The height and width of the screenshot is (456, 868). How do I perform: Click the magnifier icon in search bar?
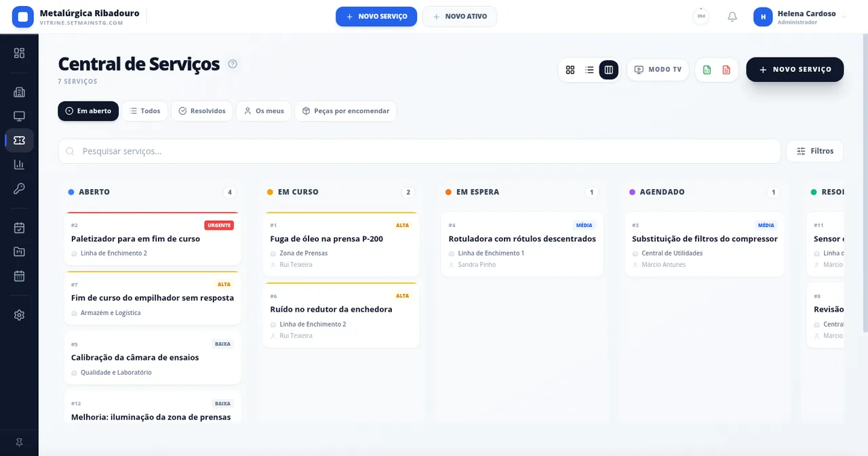[70, 151]
